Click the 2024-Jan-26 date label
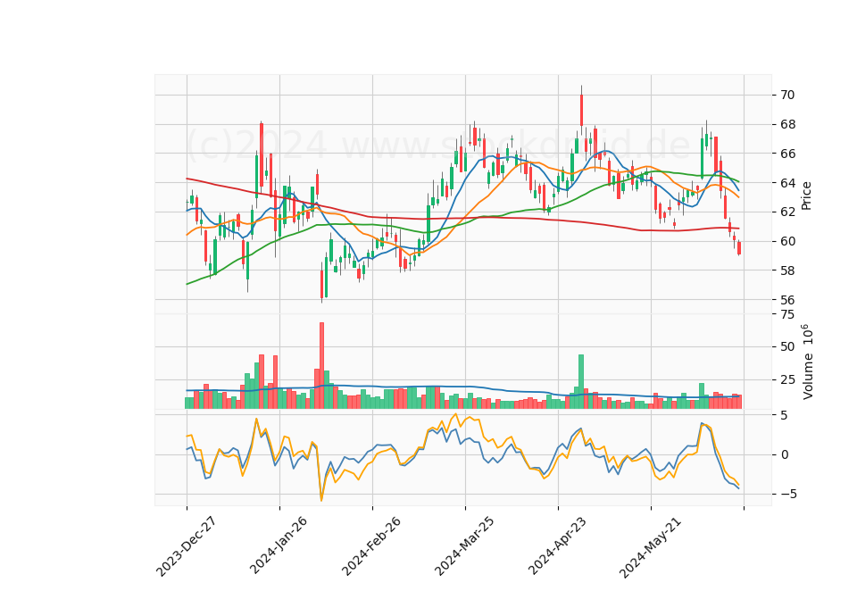Image resolution: width=857 pixels, height=616 pixels. [279, 545]
